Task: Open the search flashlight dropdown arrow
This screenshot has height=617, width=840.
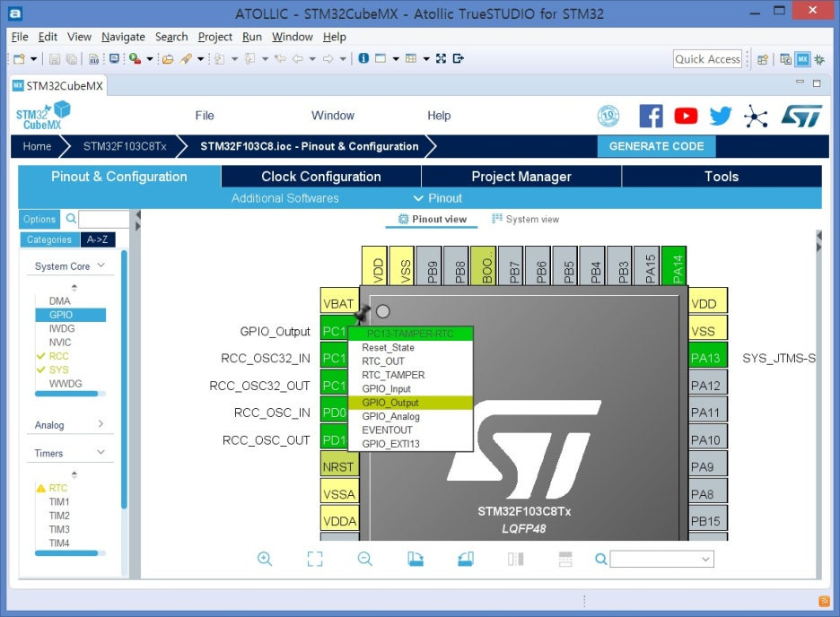Action: point(200,59)
